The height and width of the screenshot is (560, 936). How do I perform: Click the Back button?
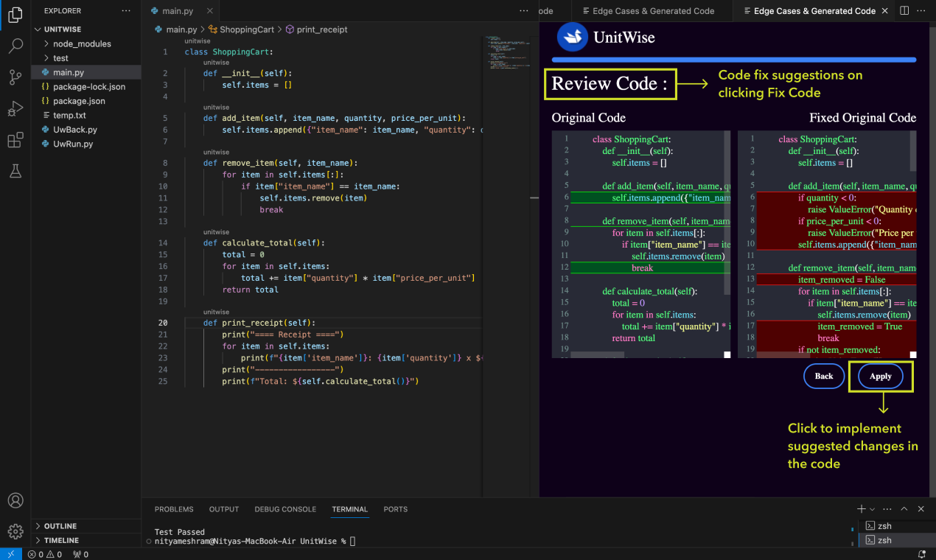(x=823, y=376)
